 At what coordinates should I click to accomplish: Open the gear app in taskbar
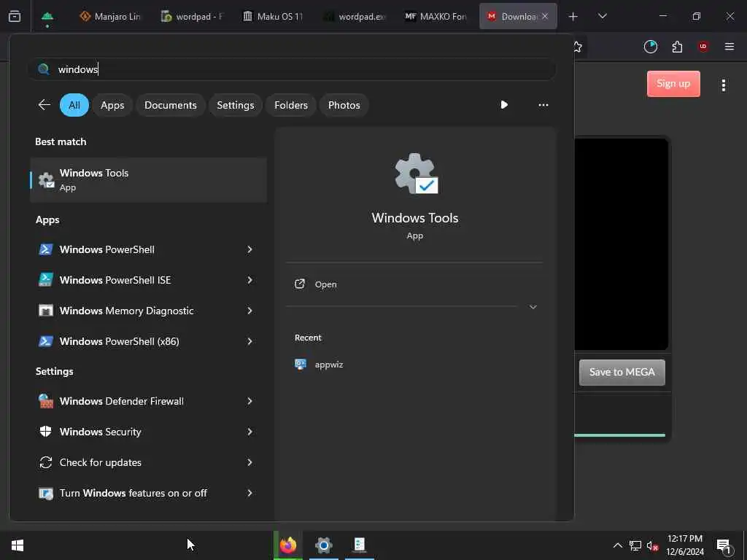pos(323,545)
